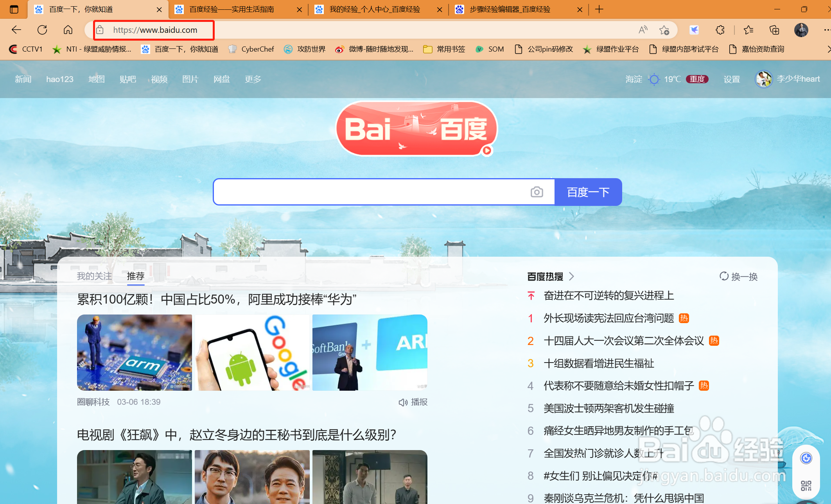Image resolution: width=831 pixels, height=504 pixels.
Task: Open the Extensions puzzle icon
Action: click(x=720, y=30)
